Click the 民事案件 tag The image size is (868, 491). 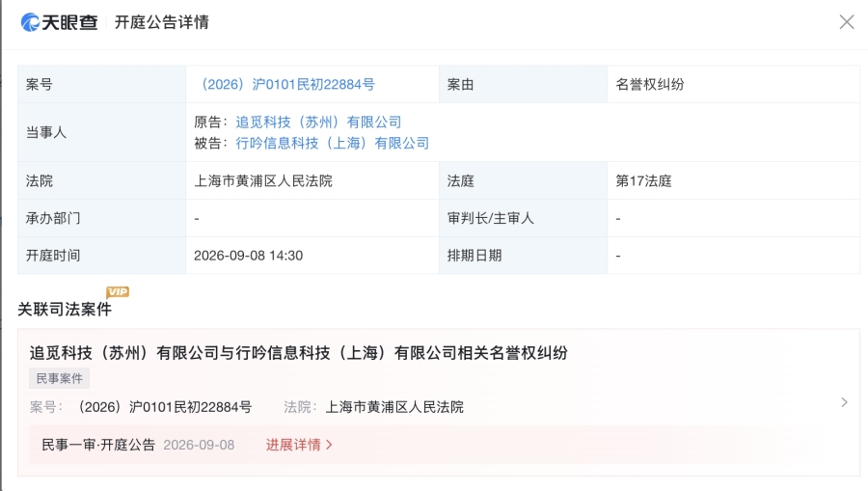pyautogui.click(x=59, y=379)
